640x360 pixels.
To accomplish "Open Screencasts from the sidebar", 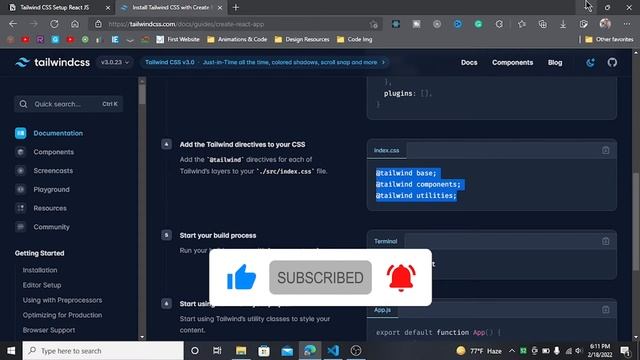I will [53, 171].
